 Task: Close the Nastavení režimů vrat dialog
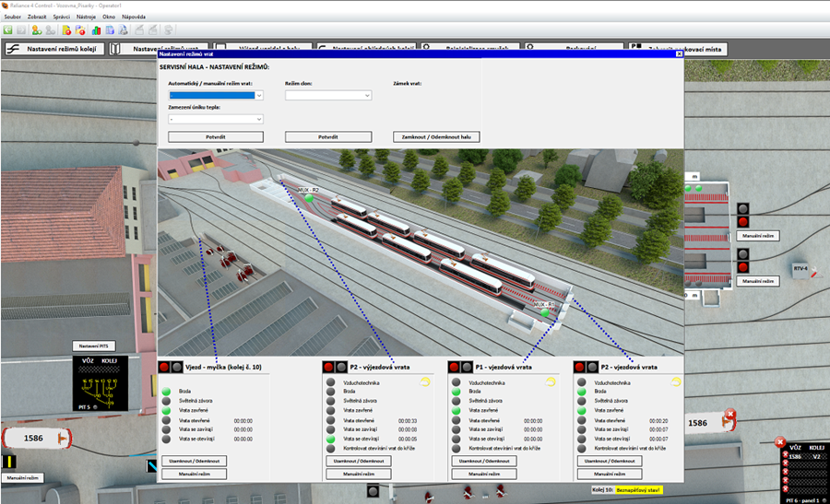[679, 54]
